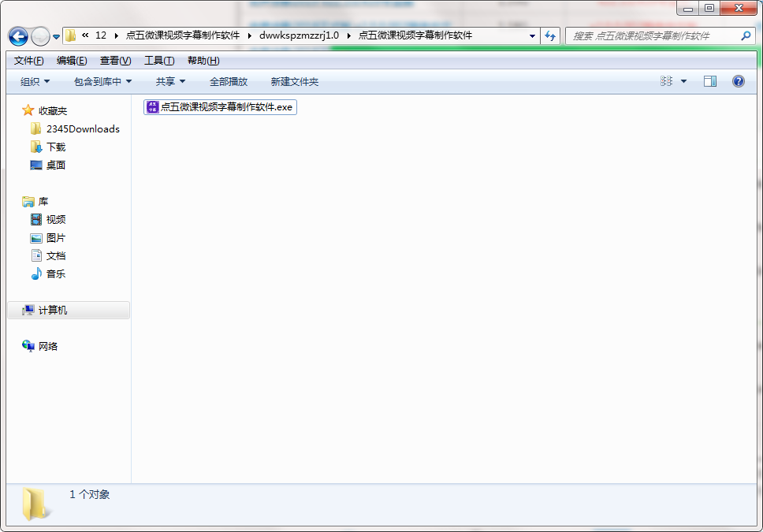Select the 12 breadcrumb segment
Screen dimensions: 763x532
101,35
